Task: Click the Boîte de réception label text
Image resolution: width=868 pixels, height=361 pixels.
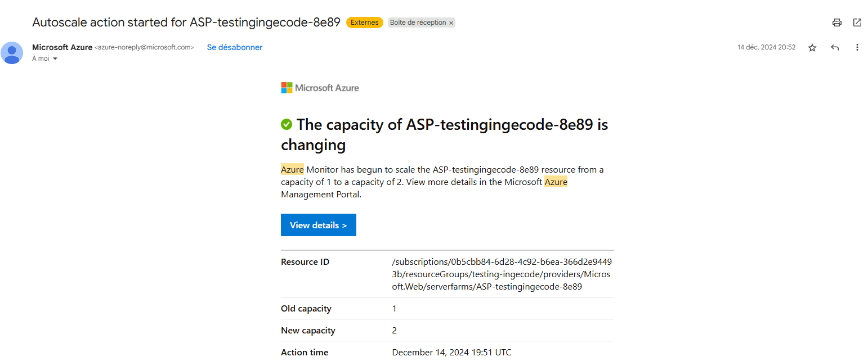Action: point(418,22)
